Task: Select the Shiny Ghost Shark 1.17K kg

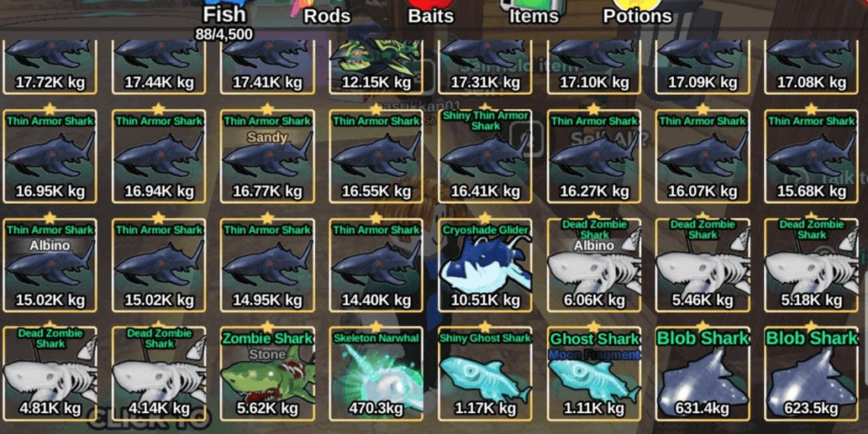Action: (x=485, y=374)
